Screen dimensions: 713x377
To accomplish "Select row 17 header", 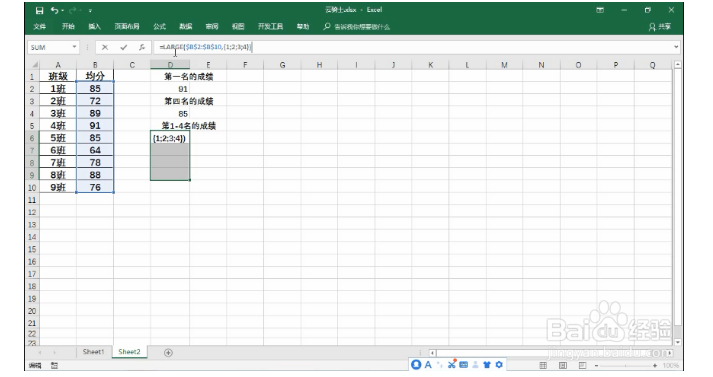I will point(32,274).
